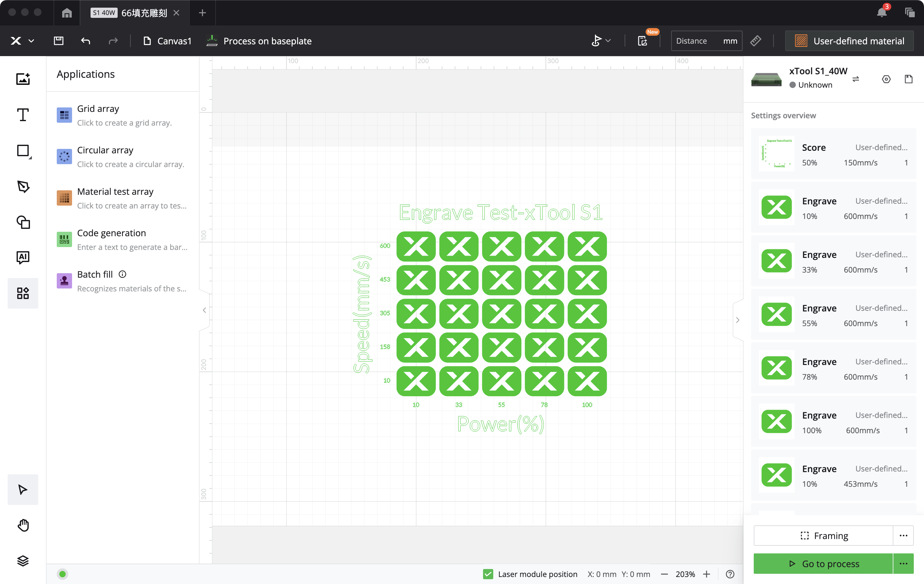Viewport: 924px width, 584px height.
Task: Collapse the Applications left panel
Action: click(x=204, y=310)
